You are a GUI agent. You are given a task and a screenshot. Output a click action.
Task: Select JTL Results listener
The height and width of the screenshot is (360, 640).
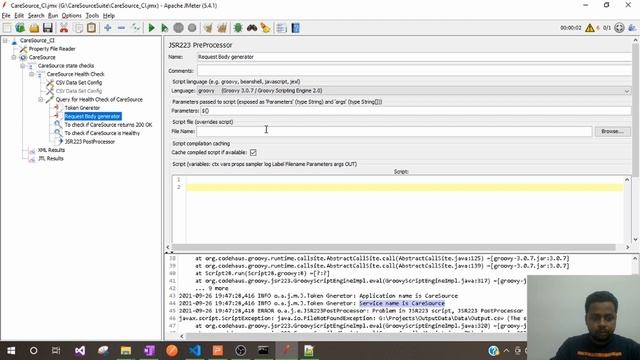click(x=51, y=158)
